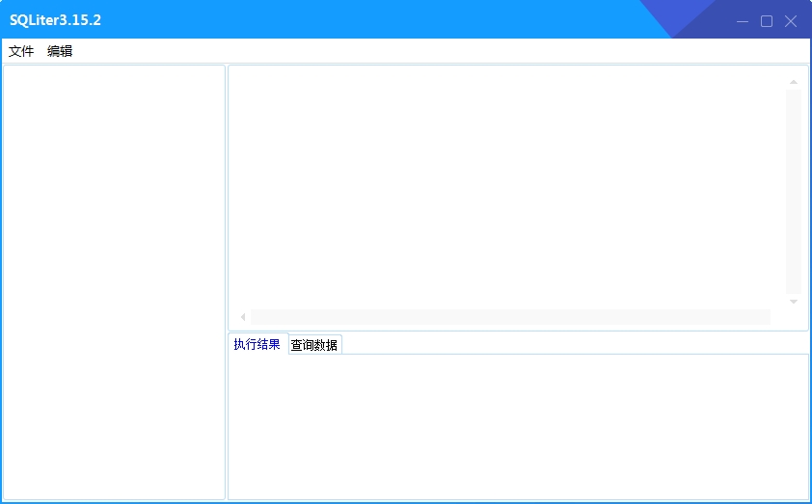This screenshot has height=504, width=812.
Task: Click the editor's horizontal scroll left arrow
Action: click(x=243, y=317)
